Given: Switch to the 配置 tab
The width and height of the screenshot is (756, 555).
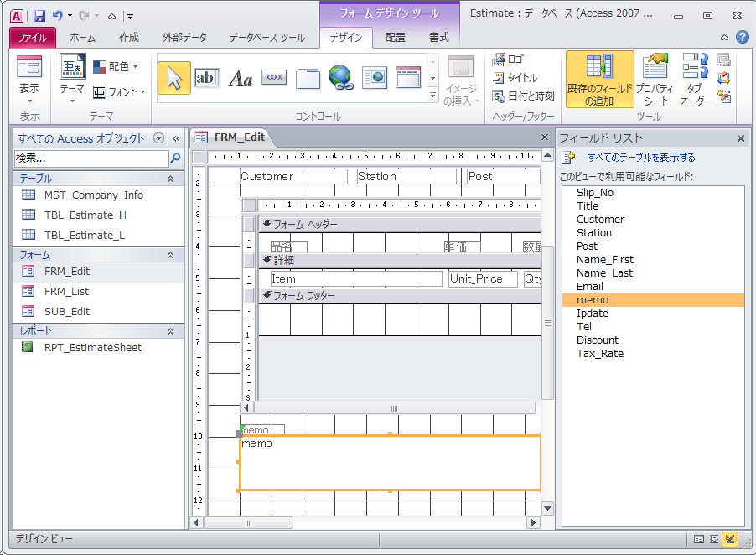Looking at the screenshot, I should coord(396,38).
